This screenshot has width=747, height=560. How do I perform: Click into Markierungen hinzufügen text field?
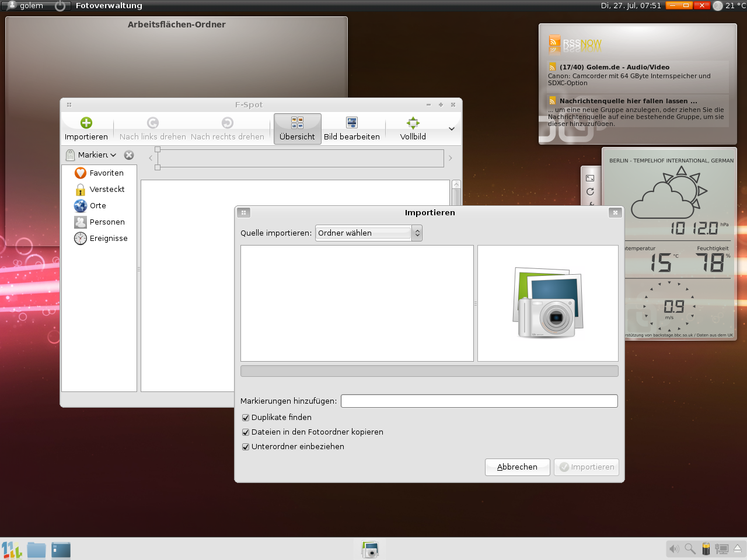[479, 401]
